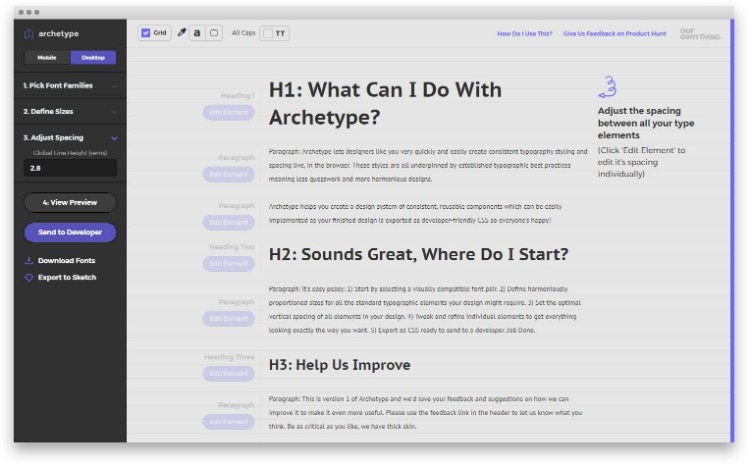
Task: Click the 'H3: Help Us Improve' heading
Action: (x=340, y=365)
